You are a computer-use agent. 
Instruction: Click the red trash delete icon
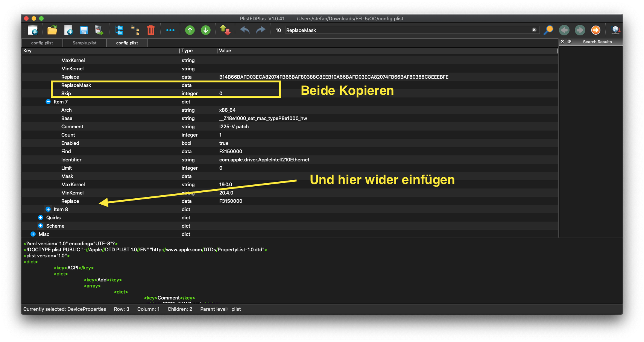click(x=150, y=30)
